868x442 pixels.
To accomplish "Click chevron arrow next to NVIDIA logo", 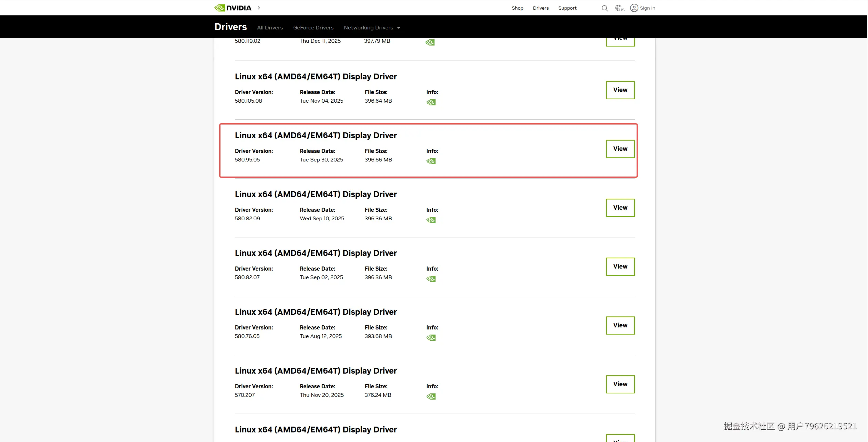I will pyautogui.click(x=259, y=8).
